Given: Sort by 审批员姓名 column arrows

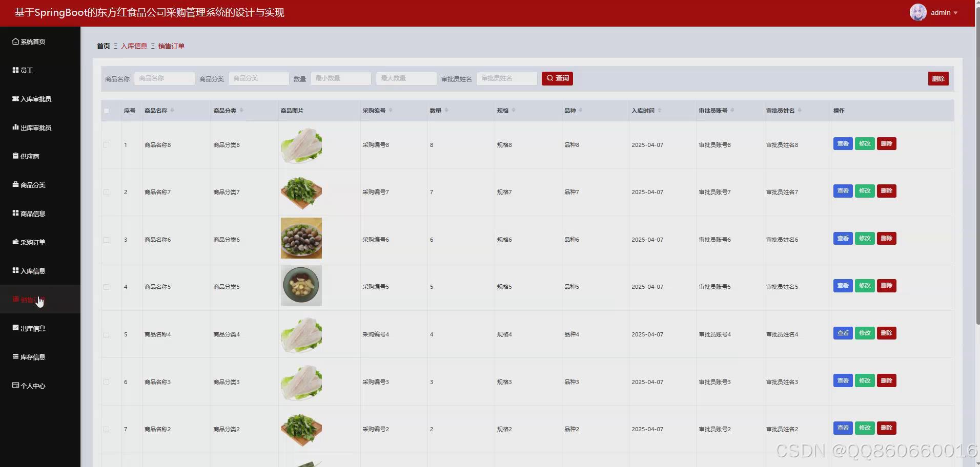Looking at the screenshot, I should pos(800,111).
